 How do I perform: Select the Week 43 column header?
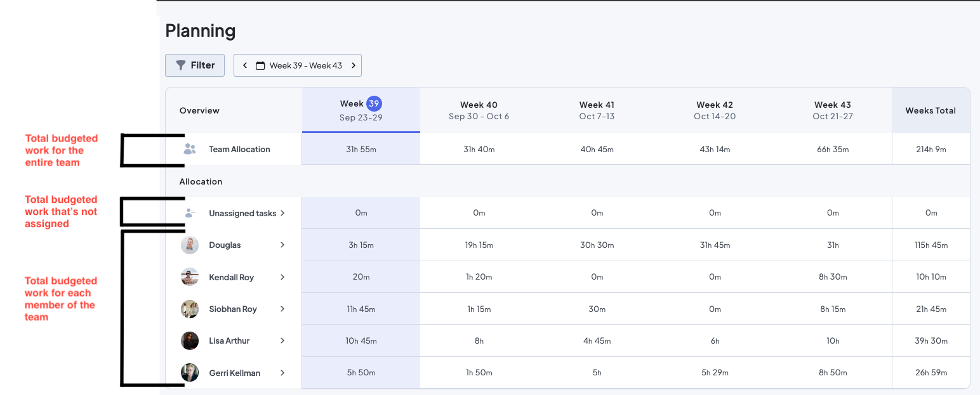click(833, 110)
